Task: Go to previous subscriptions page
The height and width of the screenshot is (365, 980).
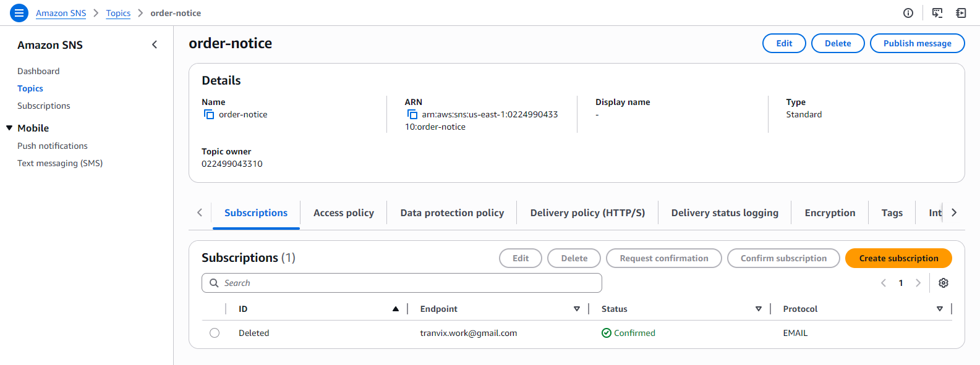Action: click(884, 283)
